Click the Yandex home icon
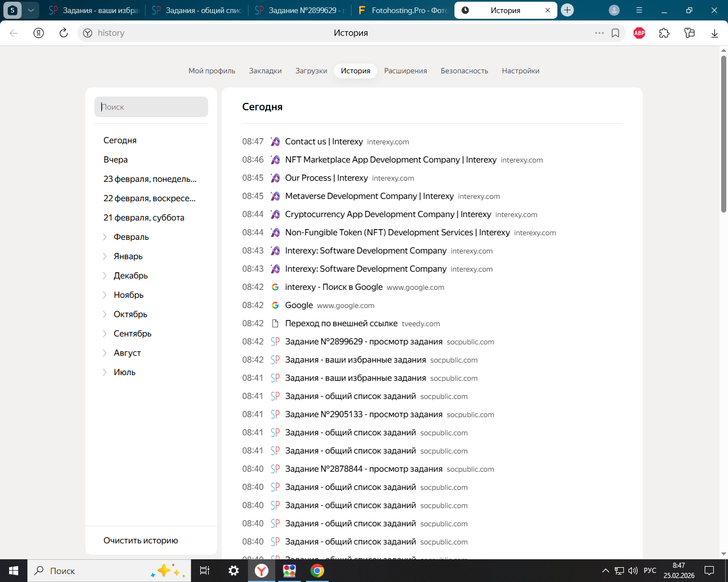The width and height of the screenshot is (728, 582). [x=39, y=33]
